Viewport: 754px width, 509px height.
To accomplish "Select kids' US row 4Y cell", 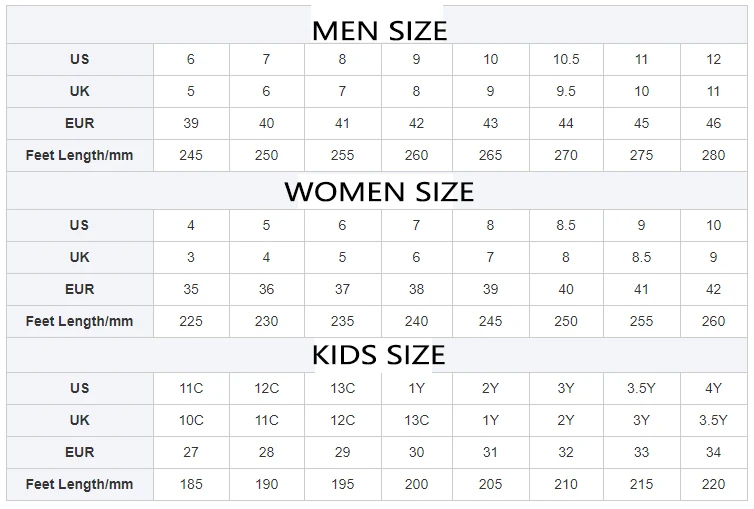I will (713, 388).
